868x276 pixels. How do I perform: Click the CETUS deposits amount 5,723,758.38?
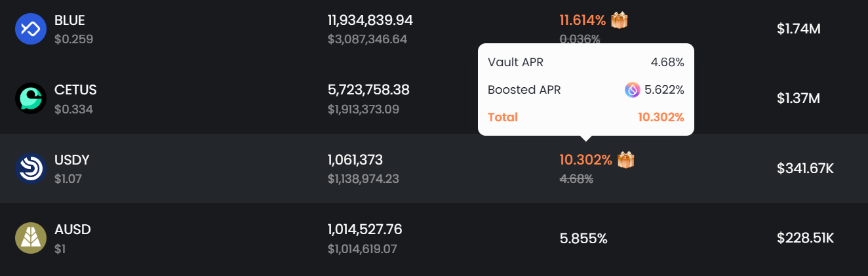click(367, 90)
